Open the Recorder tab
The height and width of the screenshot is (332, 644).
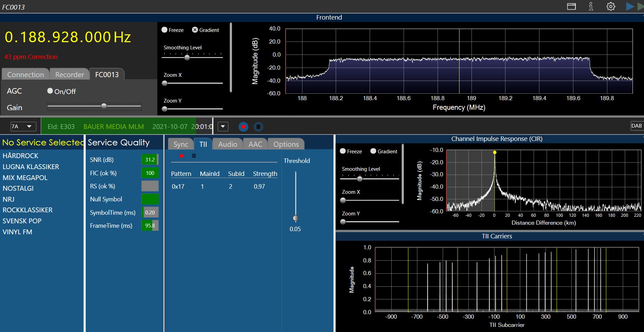70,74
